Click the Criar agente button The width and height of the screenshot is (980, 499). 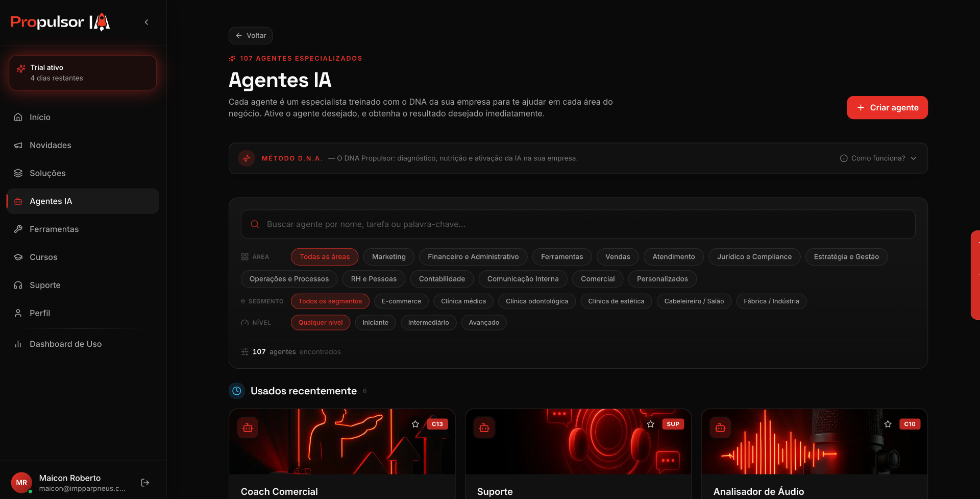click(887, 108)
